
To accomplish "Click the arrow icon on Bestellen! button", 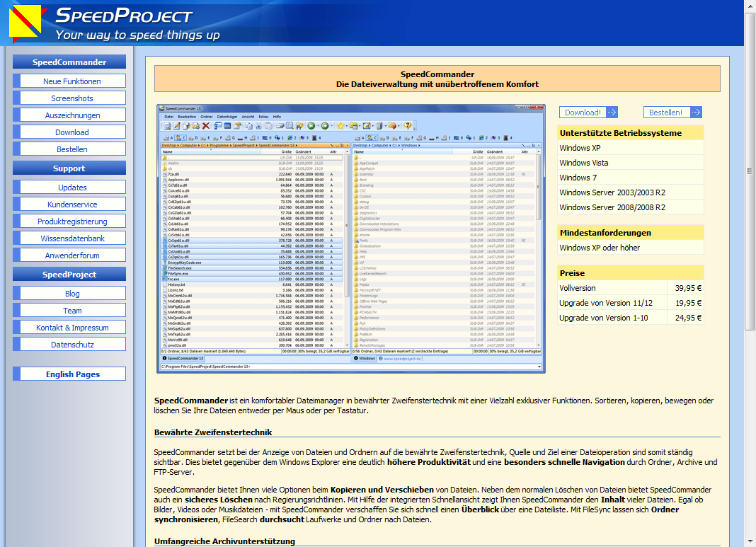I will 696,113.
